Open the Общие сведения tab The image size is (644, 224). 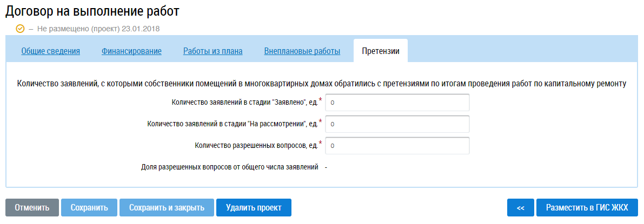tap(50, 51)
